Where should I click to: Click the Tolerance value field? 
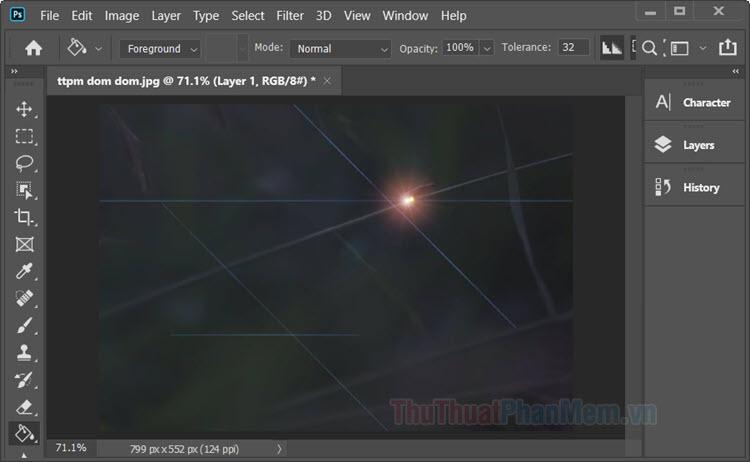point(574,48)
